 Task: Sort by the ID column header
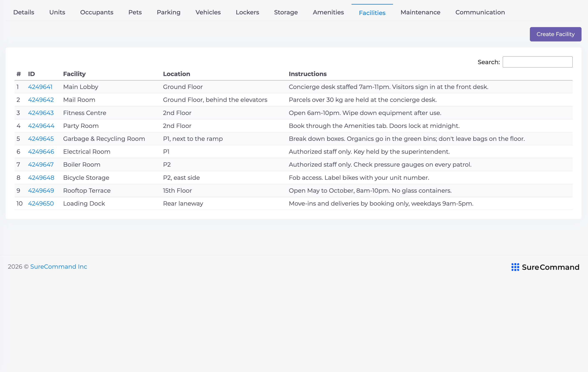point(31,74)
